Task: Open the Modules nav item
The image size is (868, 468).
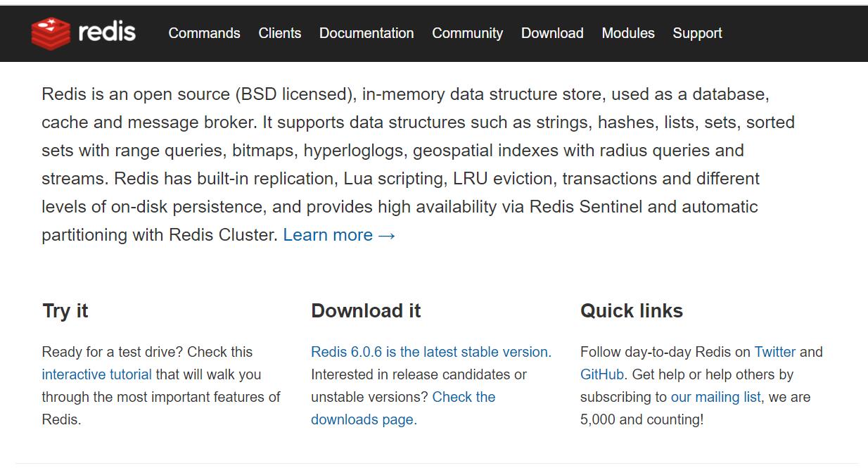Action: click(x=628, y=33)
